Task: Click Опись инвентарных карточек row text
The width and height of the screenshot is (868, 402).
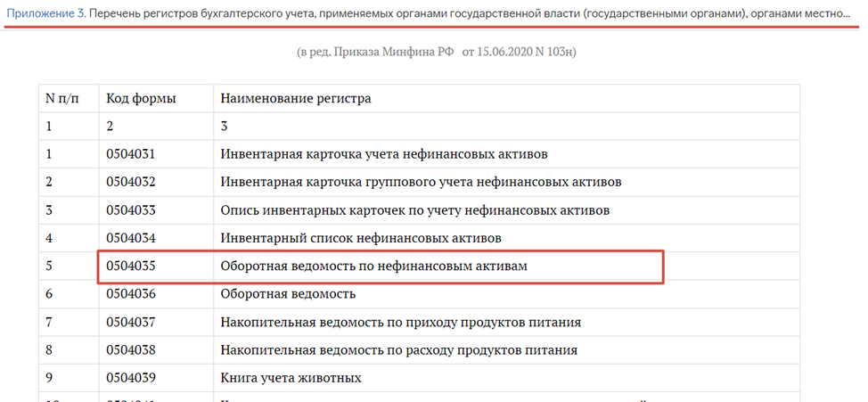Action: click(415, 210)
